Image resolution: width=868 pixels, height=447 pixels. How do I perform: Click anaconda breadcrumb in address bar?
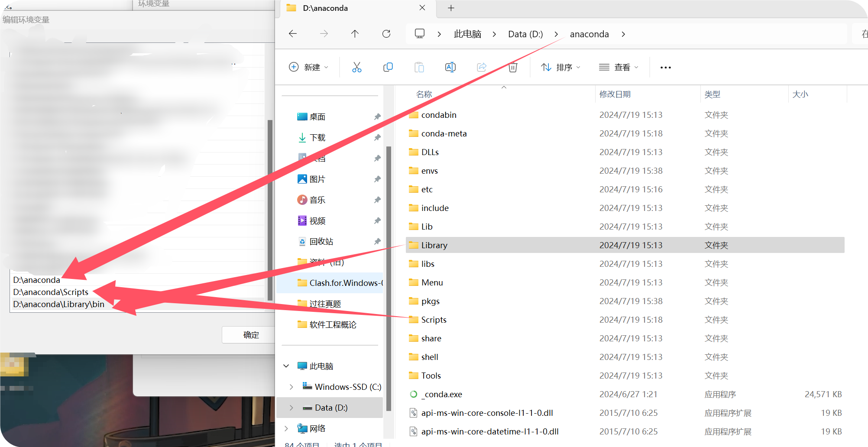point(589,34)
